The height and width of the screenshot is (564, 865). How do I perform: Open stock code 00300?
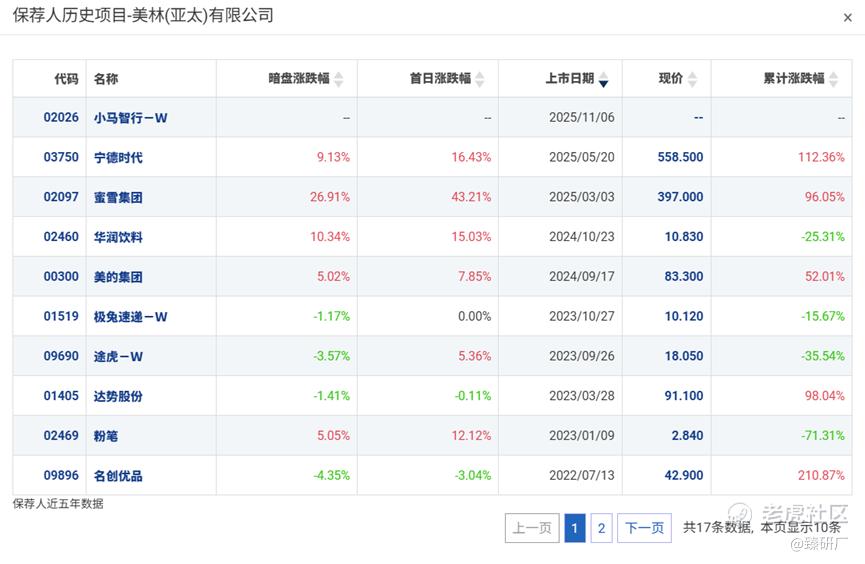[x=61, y=276]
